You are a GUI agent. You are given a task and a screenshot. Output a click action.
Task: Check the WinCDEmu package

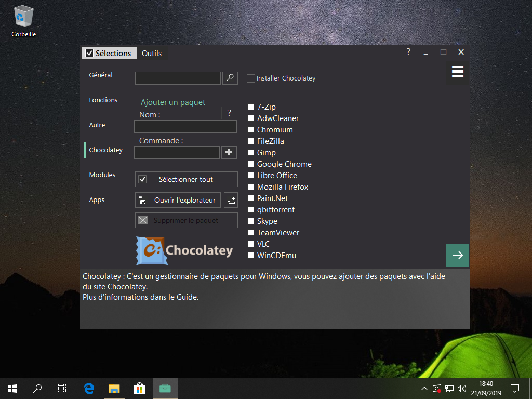click(x=251, y=256)
